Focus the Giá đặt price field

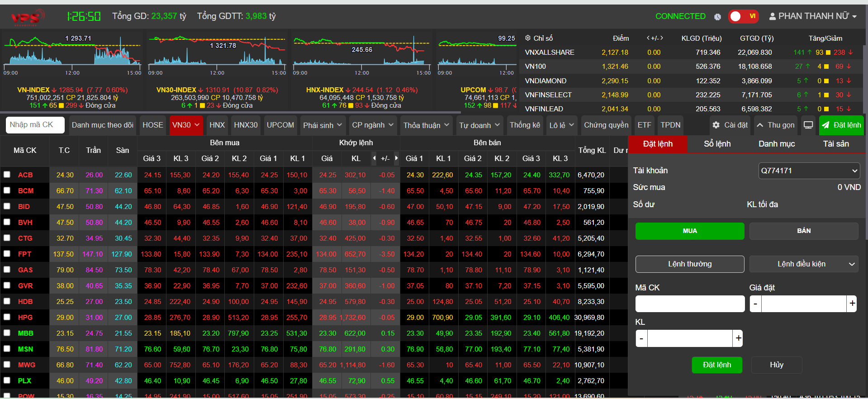(x=804, y=304)
